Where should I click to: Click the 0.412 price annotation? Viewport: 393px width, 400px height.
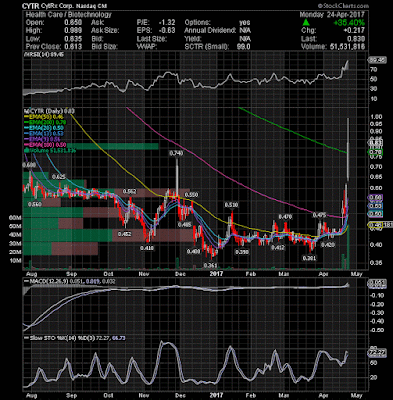pos(277,248)
